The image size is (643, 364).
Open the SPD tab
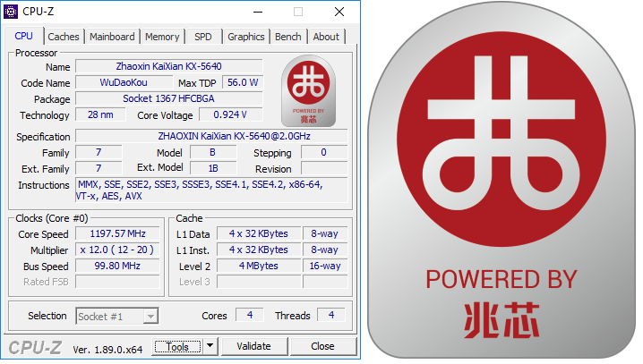pos(203,37)
